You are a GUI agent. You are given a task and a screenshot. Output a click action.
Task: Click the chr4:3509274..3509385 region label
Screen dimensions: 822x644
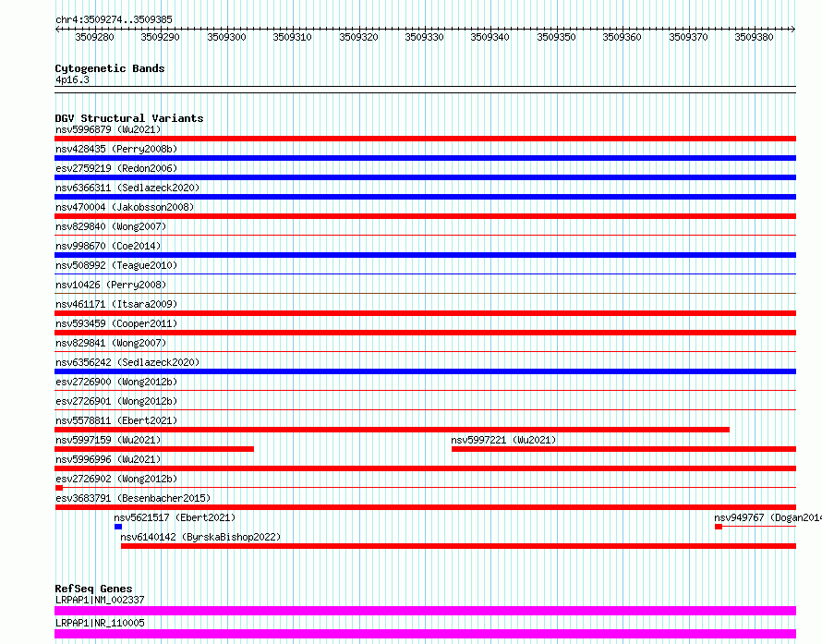point(114,19)
